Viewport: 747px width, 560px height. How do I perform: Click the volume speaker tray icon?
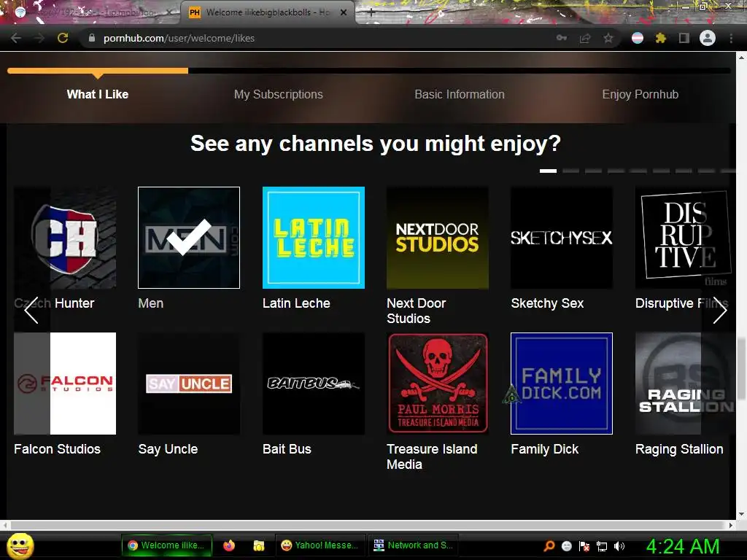click(x=619, y=546)
